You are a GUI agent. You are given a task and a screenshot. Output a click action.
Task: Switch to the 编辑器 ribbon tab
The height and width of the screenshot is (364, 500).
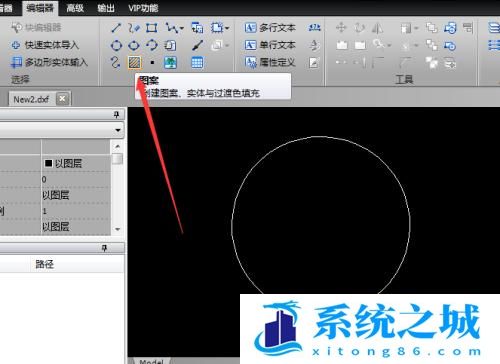click(40, 8)
